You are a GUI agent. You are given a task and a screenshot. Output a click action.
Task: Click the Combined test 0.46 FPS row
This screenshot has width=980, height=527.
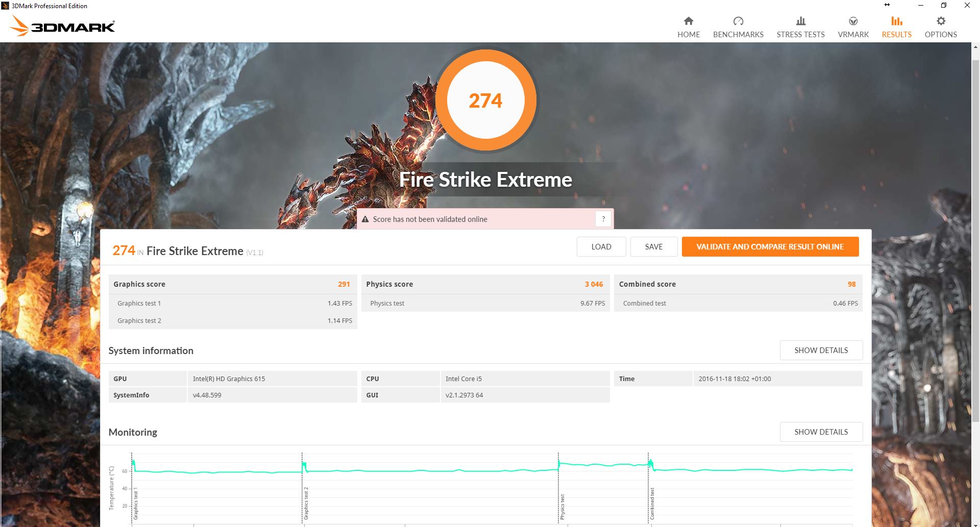[738, 303]
